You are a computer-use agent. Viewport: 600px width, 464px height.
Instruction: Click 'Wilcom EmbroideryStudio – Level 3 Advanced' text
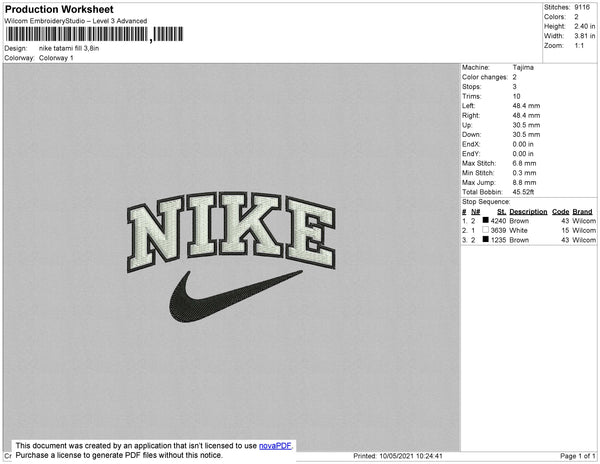click(x=76, y=21)
